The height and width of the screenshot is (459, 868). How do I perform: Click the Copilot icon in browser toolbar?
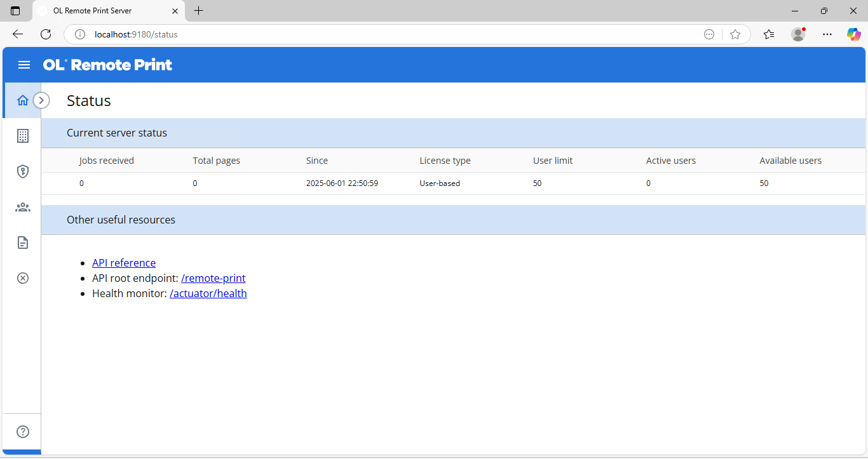tap(853, 34)
